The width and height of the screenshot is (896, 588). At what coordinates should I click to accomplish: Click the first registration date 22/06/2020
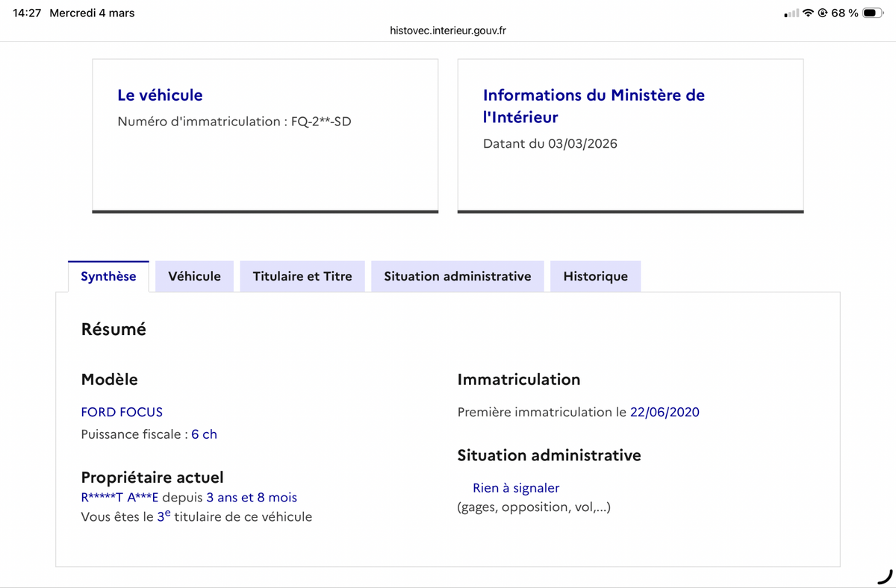tap(665, 412)
